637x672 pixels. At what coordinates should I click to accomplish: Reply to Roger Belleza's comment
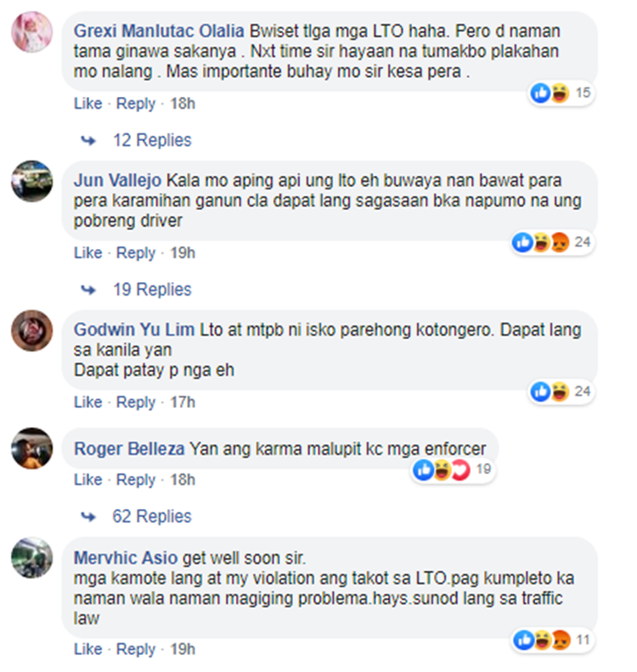pos(136,479)
